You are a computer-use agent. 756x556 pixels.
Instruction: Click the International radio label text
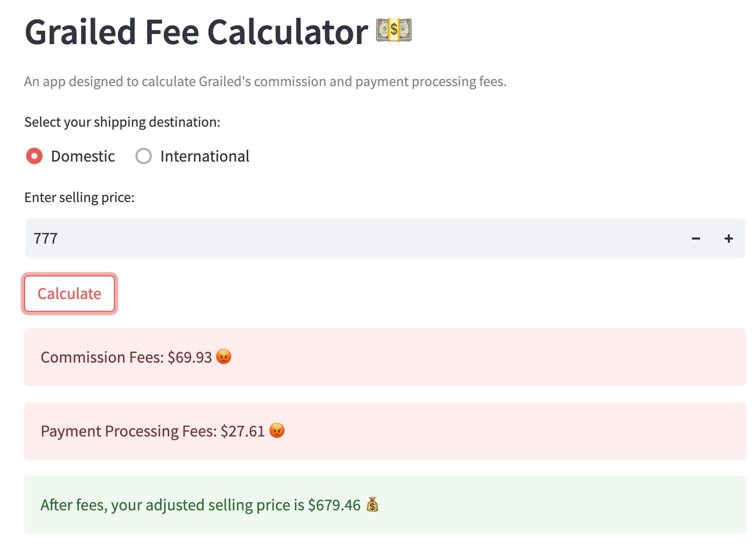205,156
